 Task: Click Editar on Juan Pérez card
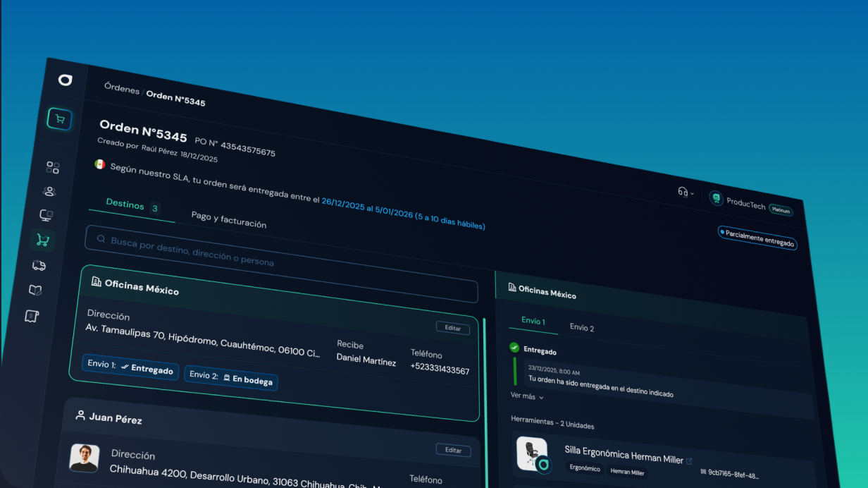coord(454,450)
